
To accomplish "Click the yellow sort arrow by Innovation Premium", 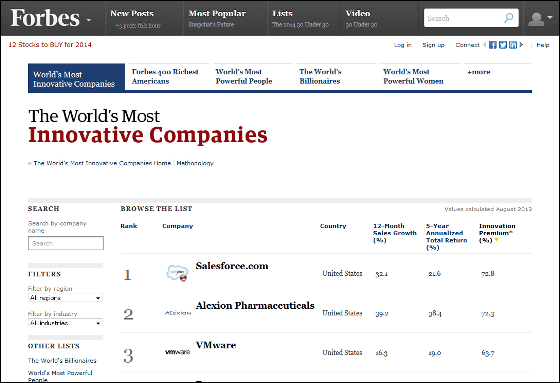I will (x=496, y=240).
